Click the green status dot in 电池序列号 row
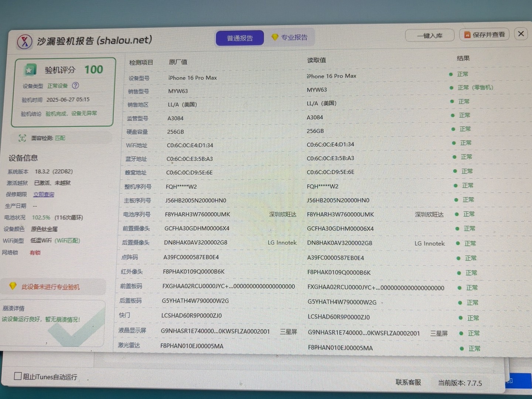532x399 pixels. click(457, 214)
